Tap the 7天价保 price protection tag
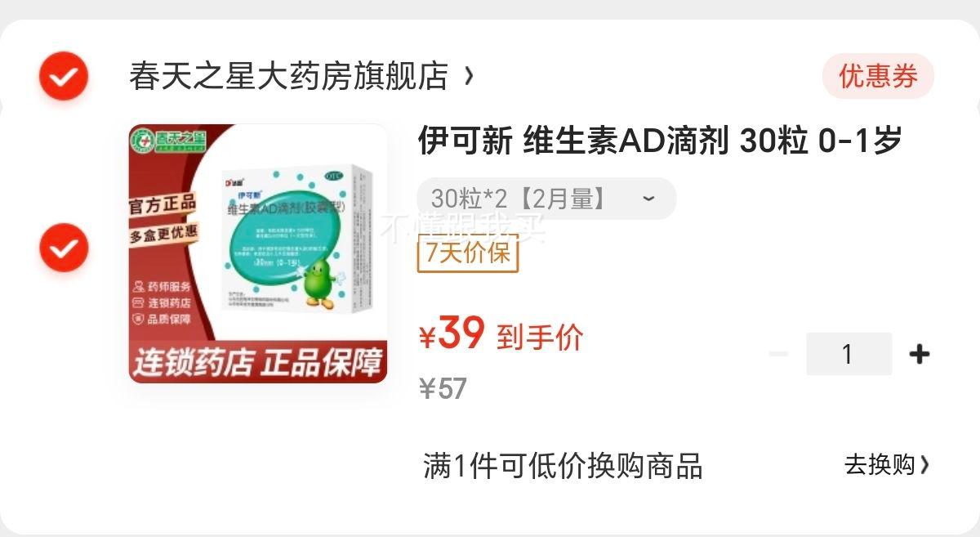The width and height of the screenshot is (980, 537). [468, 253]
